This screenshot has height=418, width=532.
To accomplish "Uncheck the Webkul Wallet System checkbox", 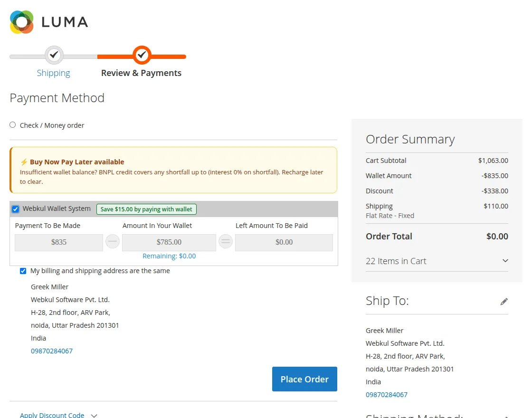I will [16, 209].
